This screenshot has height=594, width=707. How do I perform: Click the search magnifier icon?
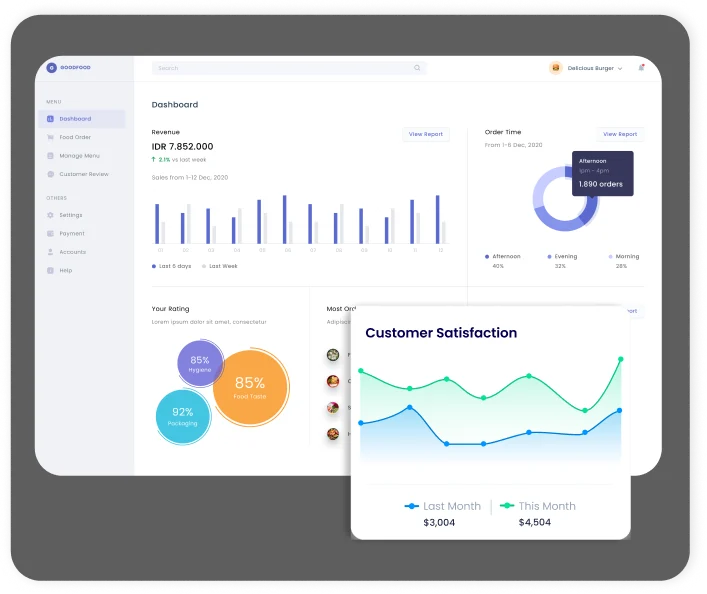pyautogui.click(x=417, y=68)
